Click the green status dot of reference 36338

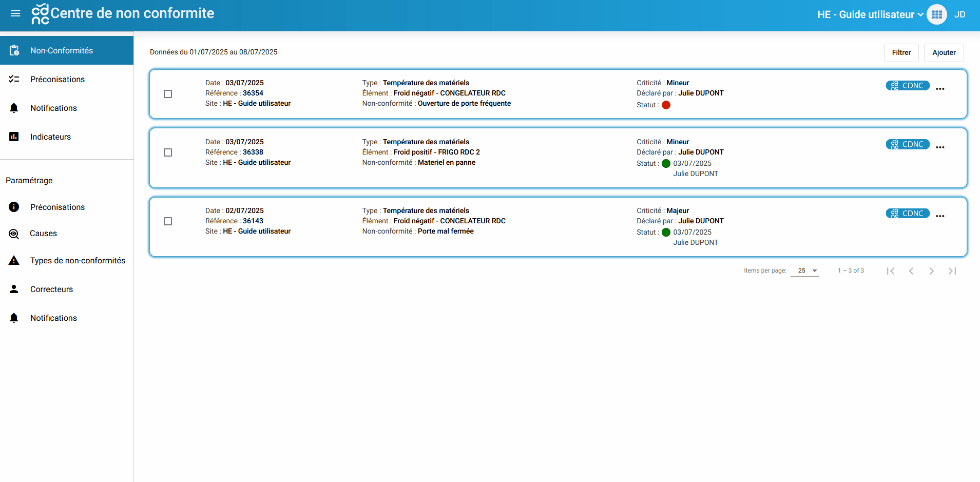(x=666, y=163)
